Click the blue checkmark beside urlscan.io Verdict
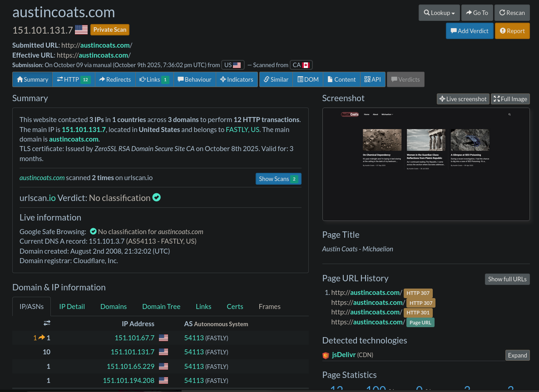 click(x=156, y=197)
